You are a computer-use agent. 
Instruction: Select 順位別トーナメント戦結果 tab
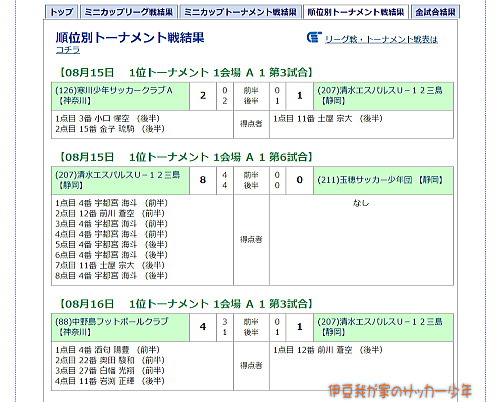pos(356,12)
